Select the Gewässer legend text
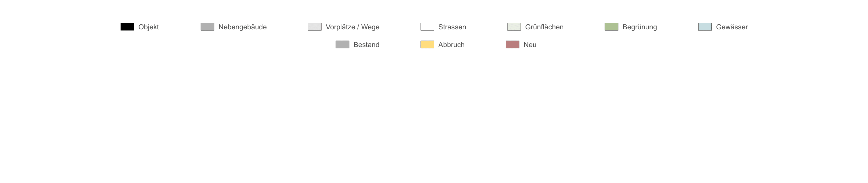 coord(732,27)
